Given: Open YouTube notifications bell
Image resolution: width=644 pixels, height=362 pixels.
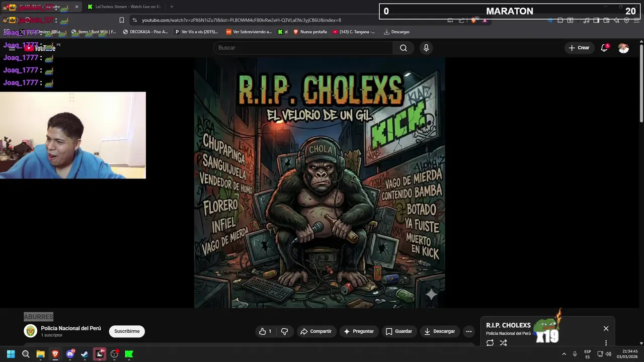Looking at the screenshot, I should (604, 48).
